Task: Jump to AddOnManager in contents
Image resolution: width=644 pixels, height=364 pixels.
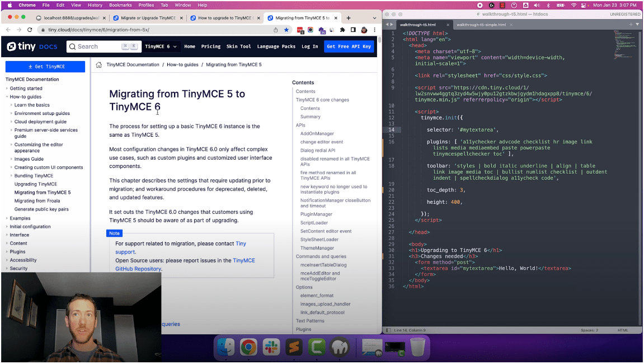Action: point(317,134)
